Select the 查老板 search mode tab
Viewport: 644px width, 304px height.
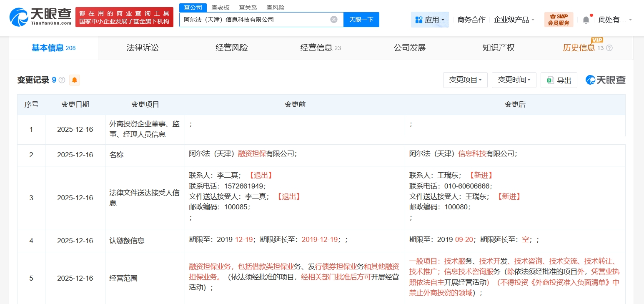coord(221,8)
